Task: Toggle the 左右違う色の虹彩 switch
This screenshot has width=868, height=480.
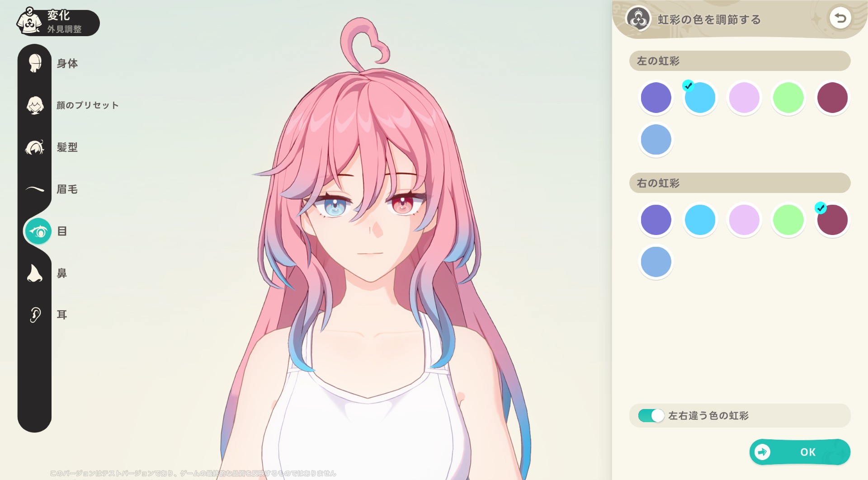Action: [651, 415]
